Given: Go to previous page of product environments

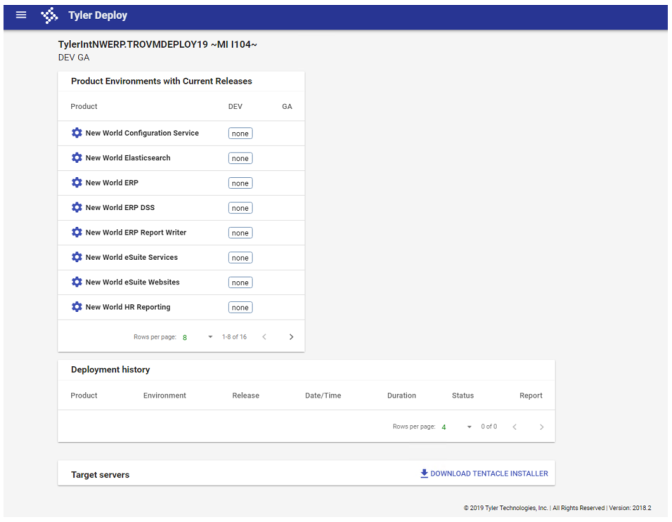Looking at the screenshot, I should tap(264, 337).
